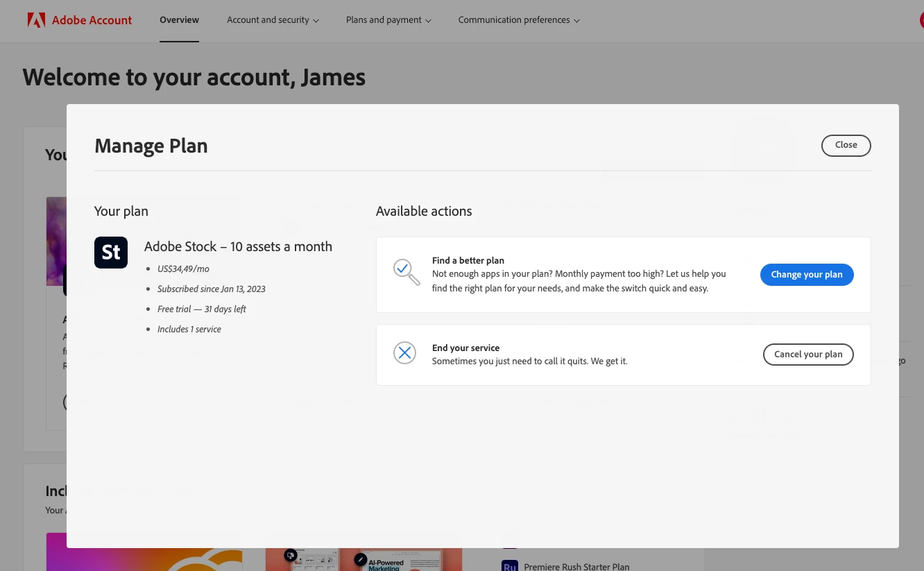Click 'Premiere Rush Starter Plan' text in background

click(576, 566)
